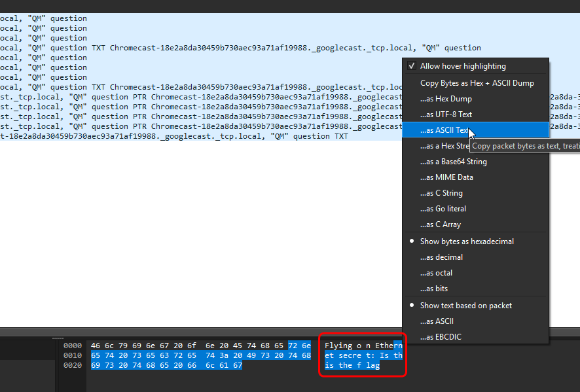Click the 0000 offset in hex pane
580x392 pixels.
(x=73, y=346)
